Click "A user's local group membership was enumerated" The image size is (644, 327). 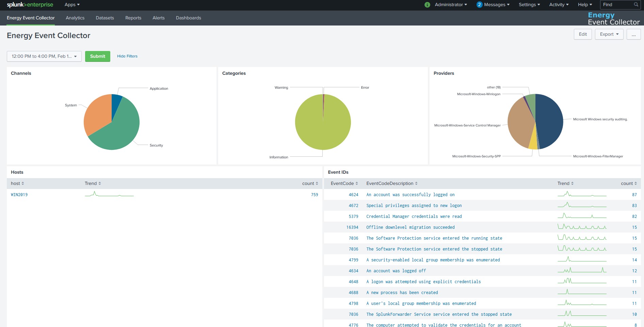click(421, 304)
